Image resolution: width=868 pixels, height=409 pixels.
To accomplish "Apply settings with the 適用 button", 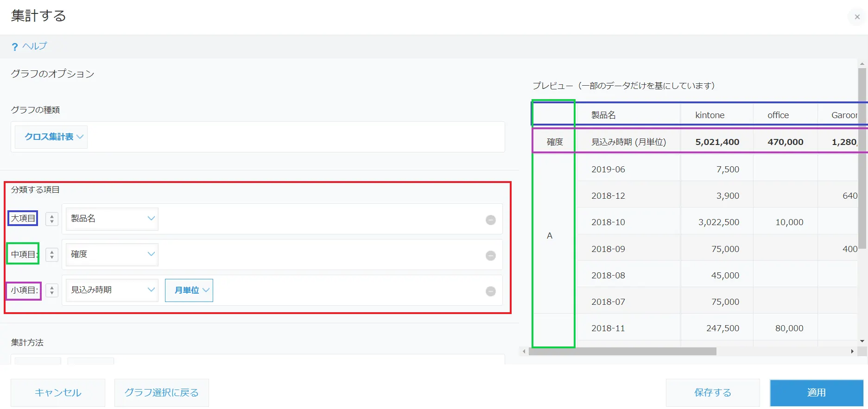I will tap(817, 393).
